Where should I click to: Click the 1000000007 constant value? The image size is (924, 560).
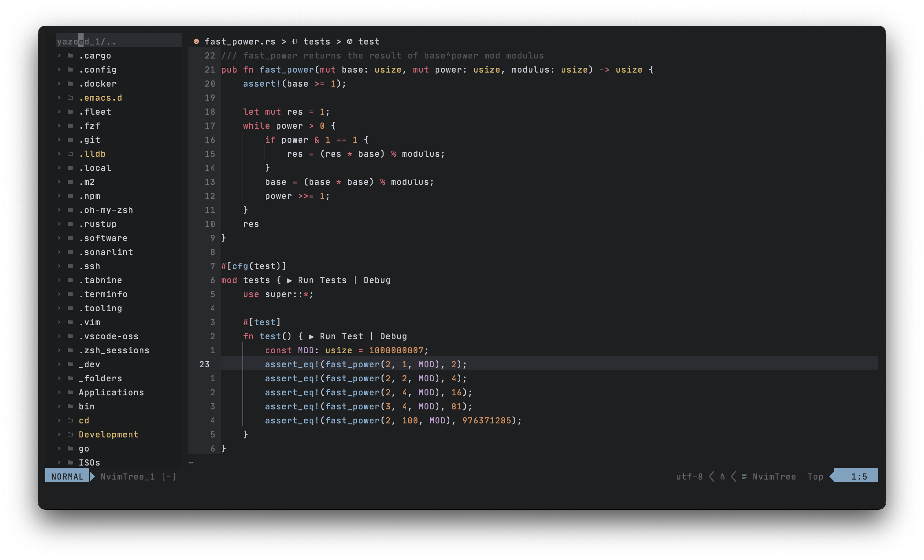click(x=396, y=351)
